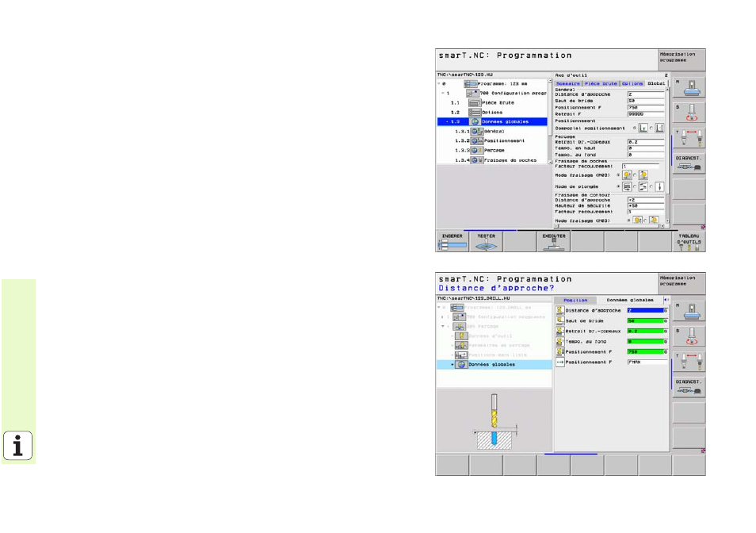Click the globe icon of 1.3.1 Général

click(x=477, y=131)
